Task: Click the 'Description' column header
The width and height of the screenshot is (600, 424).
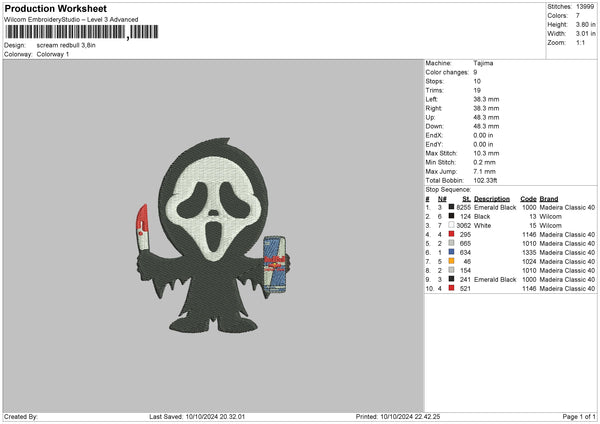Action: (x=492, y=199)
